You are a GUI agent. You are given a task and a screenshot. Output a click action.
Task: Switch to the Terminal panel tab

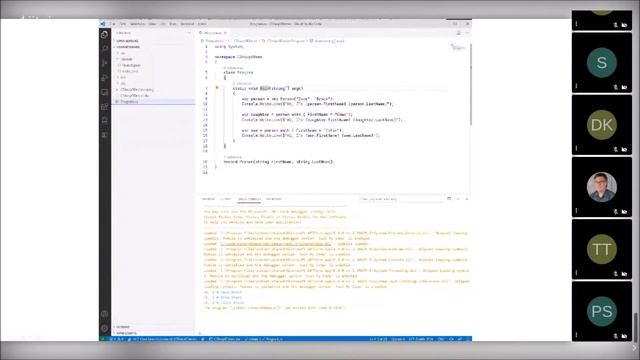coord(274,199)
